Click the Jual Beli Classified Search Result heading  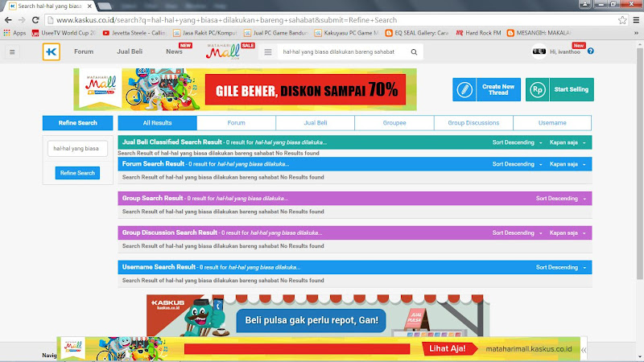(171, 142)
